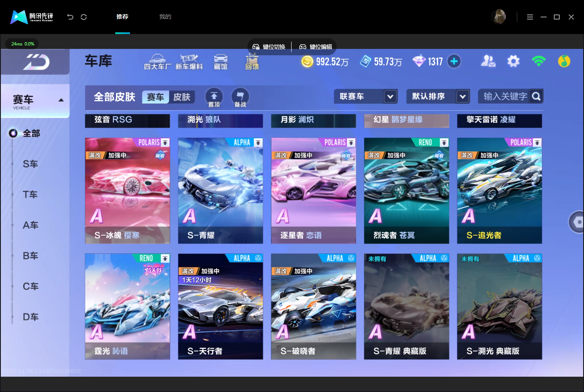Click the game logo in the sidebar

tap(36, 62)
